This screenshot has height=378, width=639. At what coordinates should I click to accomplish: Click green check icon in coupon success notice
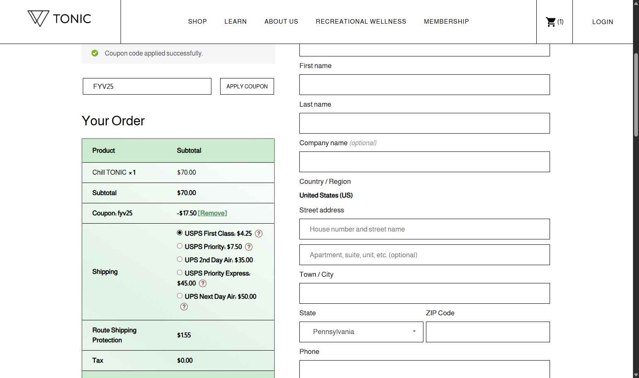pos(95,53)
